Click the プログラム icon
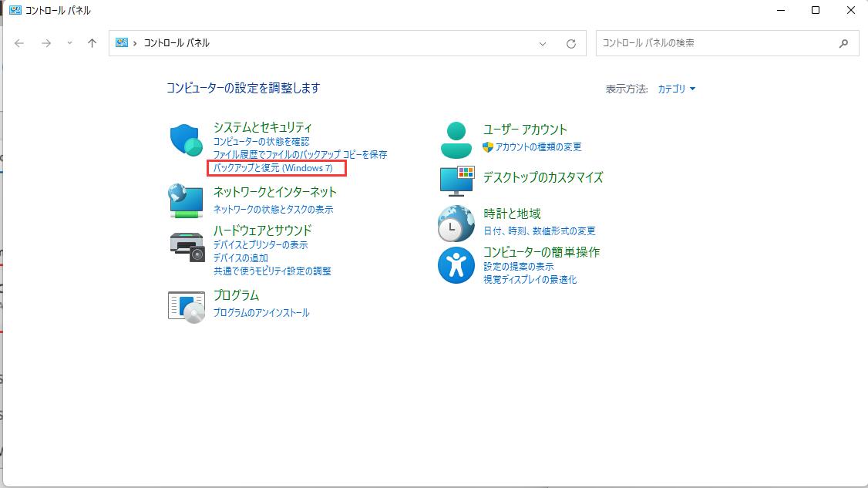Image resolution: width=868 pixels, height=488 pixels. pyautogui.click(x=185, y=304)
